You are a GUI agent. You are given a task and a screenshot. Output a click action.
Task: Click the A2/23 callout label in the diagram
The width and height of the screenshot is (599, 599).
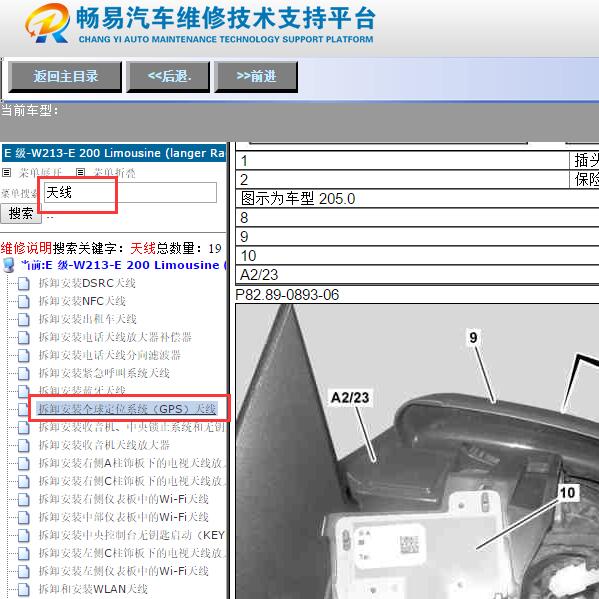click(x=350, y=397)
